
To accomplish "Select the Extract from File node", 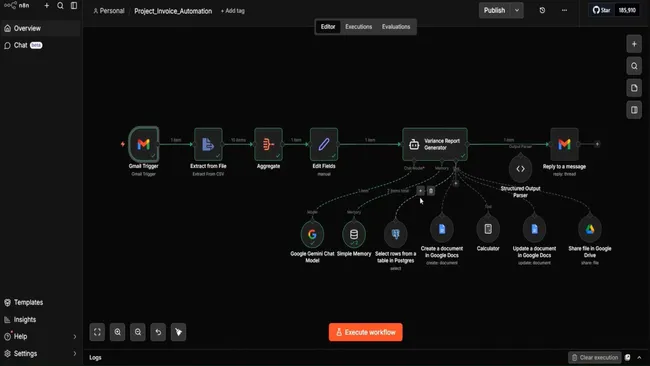I will point(208,144).
